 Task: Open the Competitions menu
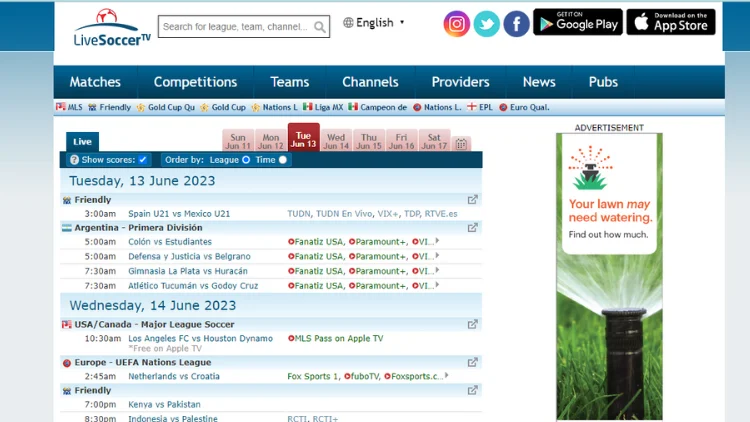[x=195, y=82]
